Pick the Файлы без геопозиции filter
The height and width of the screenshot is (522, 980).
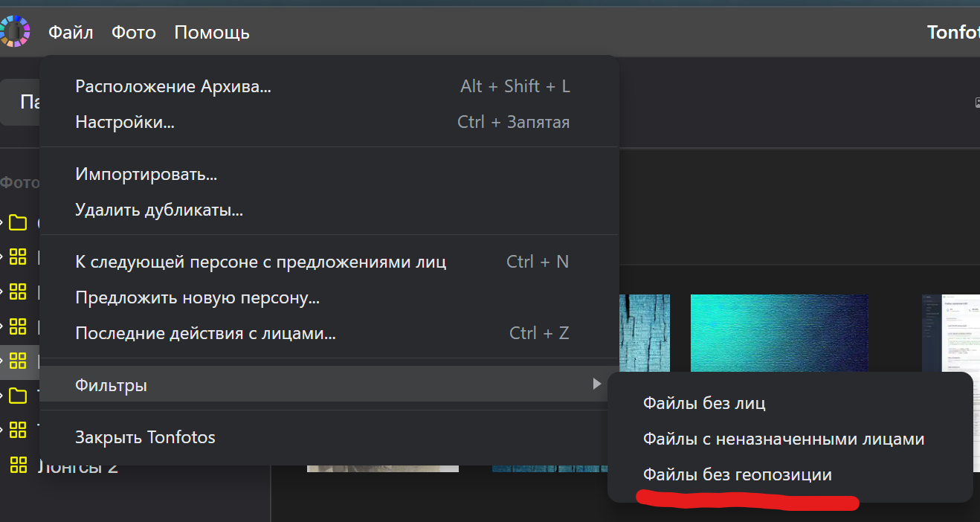coord(737,474)
